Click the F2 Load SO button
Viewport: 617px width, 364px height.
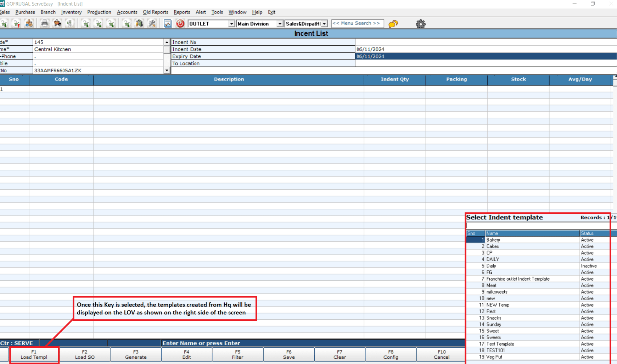click(x=85, y=354)
